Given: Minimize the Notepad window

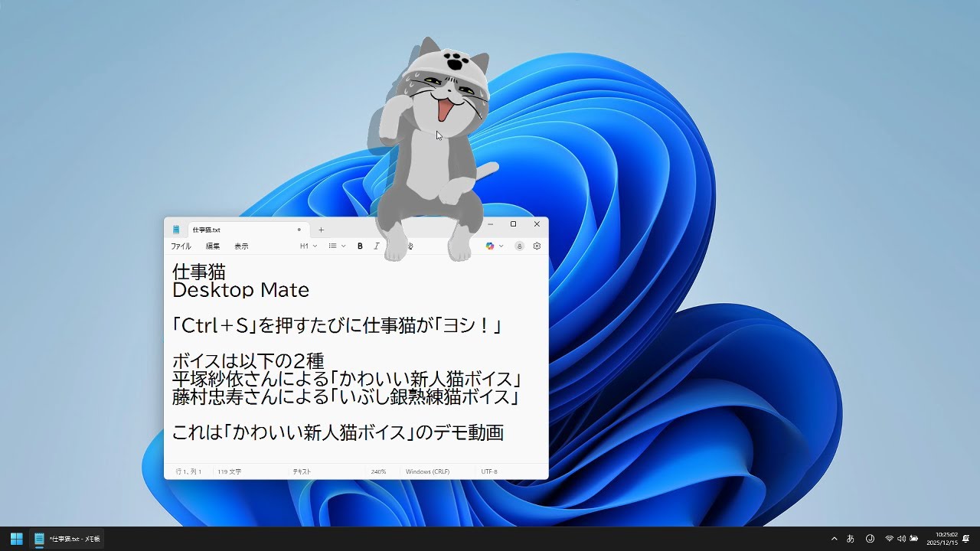Looking at the screenshot, I should click(491, 224).
